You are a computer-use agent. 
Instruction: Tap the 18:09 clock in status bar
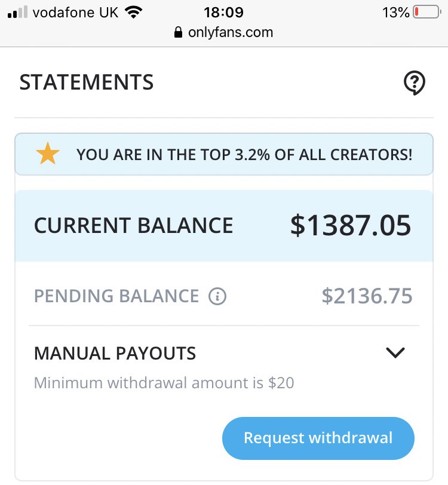click(225, 13)
